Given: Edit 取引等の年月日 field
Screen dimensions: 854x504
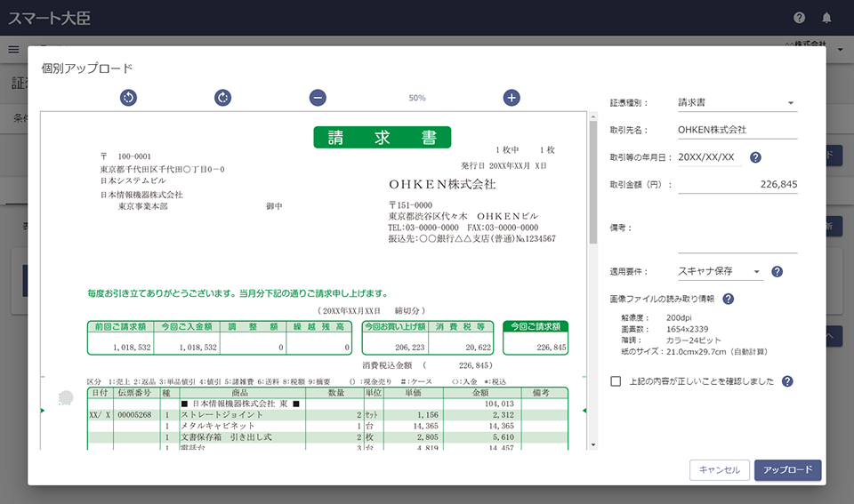Looking at the screenshot, I should coord(710,157).
